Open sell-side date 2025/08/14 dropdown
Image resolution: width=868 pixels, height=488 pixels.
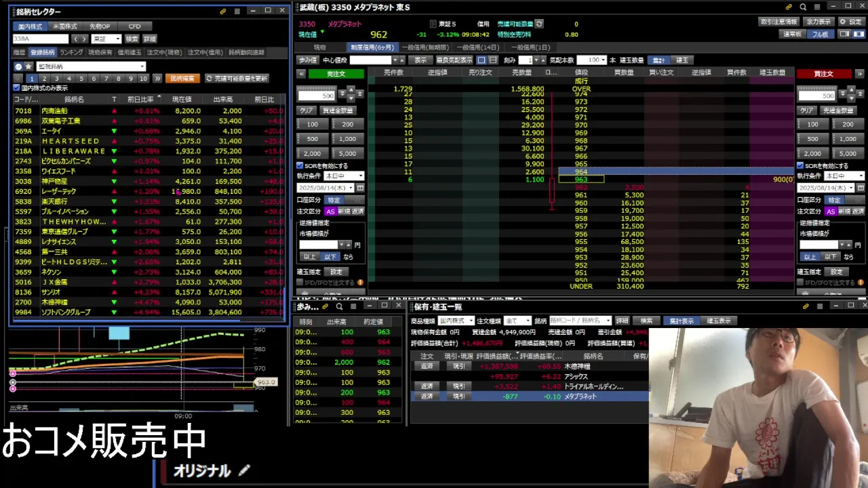coord(325,188)
